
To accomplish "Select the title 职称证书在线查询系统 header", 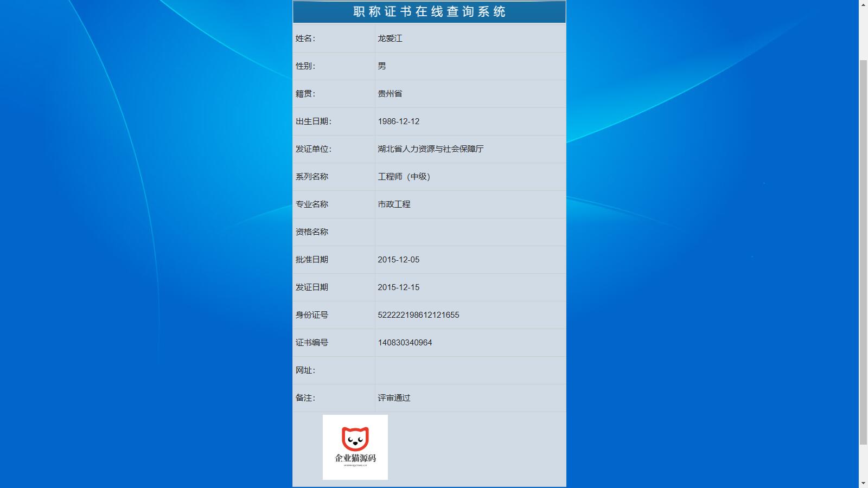I will point(429,11).
